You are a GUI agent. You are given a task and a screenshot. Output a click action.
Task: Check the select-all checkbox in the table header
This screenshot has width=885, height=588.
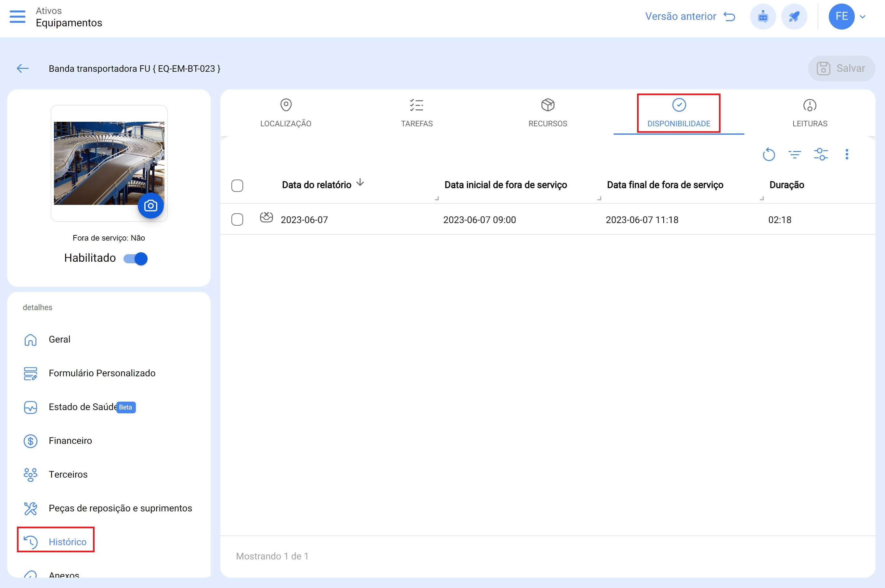[237, 186]
